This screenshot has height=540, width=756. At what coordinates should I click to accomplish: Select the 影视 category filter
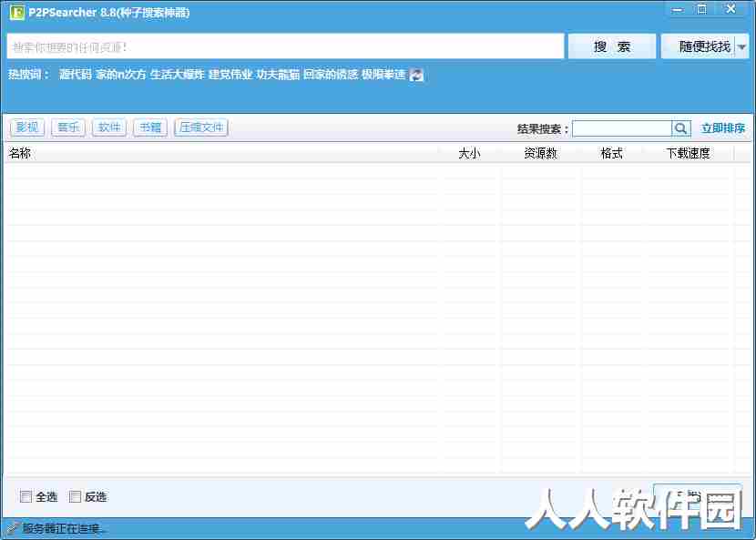coord(27,127)
